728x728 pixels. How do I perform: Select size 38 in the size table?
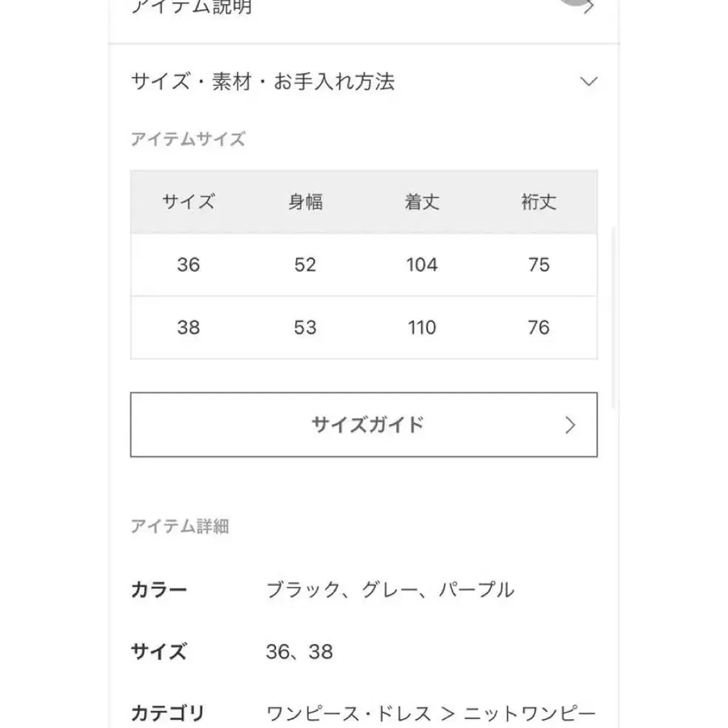tap(188, 328)
